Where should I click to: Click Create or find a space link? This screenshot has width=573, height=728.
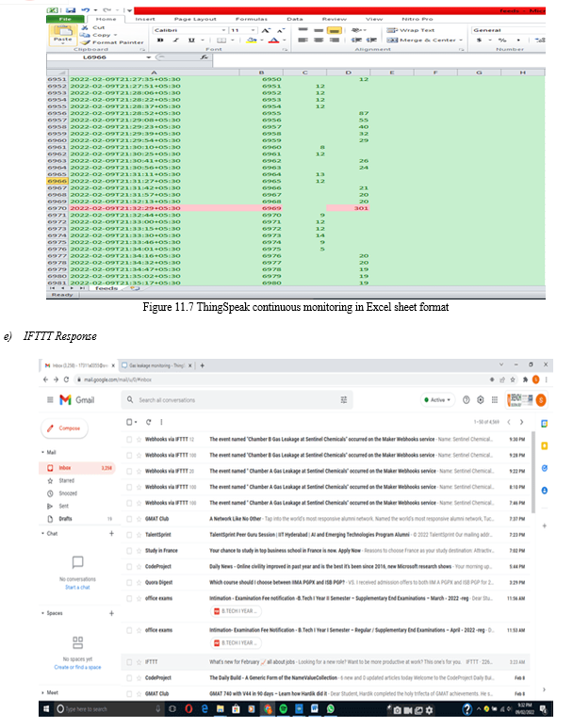(x=77, y=667)
